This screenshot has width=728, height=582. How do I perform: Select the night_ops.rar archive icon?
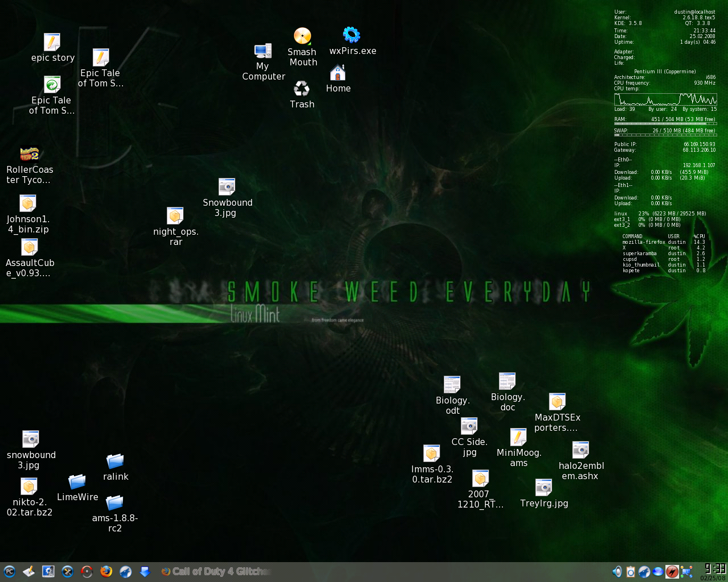click(175, 216)
